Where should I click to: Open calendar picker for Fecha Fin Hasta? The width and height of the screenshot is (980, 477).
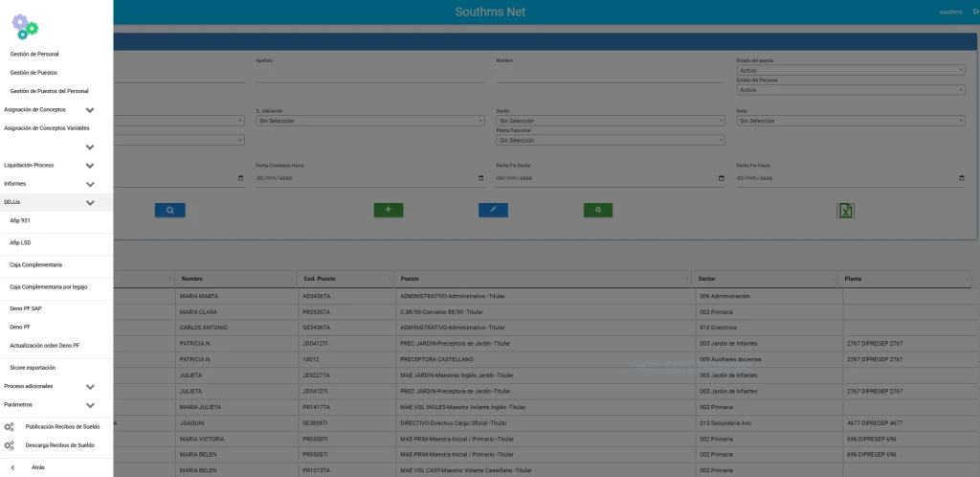(961, 178)
